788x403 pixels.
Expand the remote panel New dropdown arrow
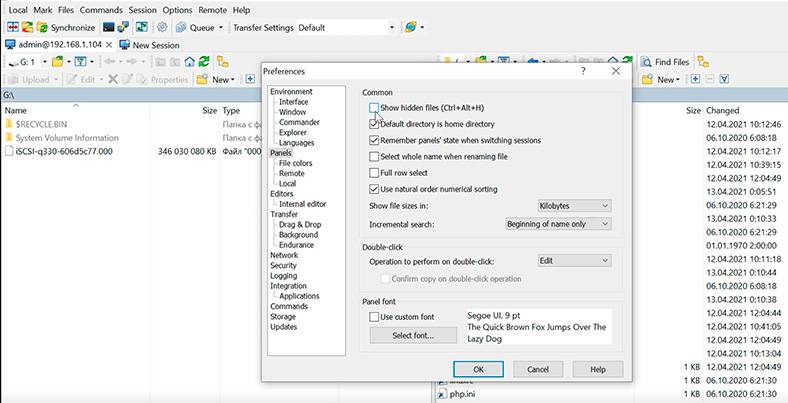coord(678,79)
